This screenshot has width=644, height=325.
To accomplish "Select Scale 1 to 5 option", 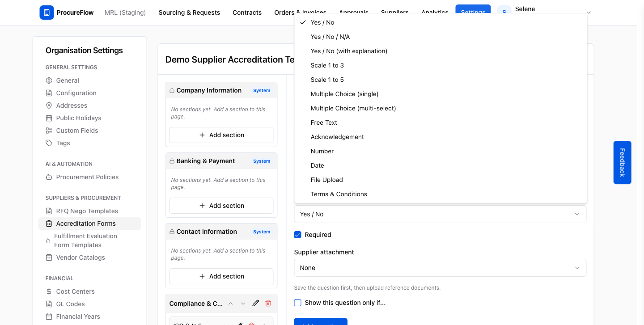I will click(441, 80).
